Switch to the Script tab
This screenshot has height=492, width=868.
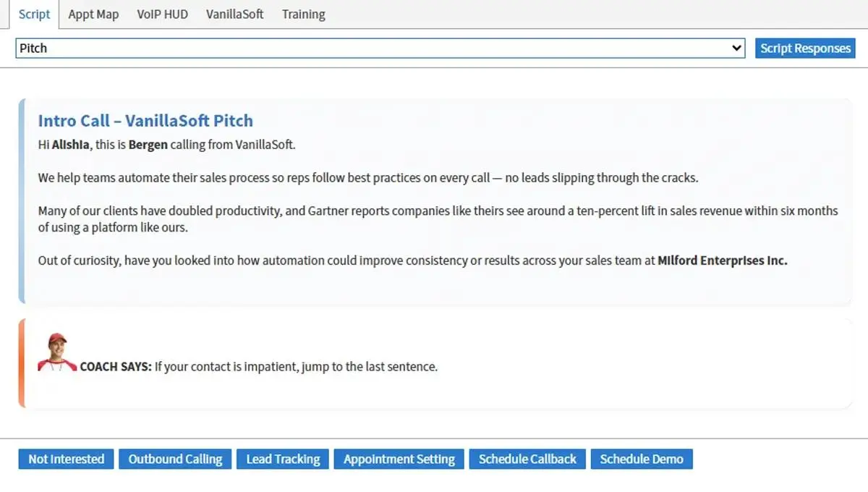pyautogui.click(x=34, y=14)
